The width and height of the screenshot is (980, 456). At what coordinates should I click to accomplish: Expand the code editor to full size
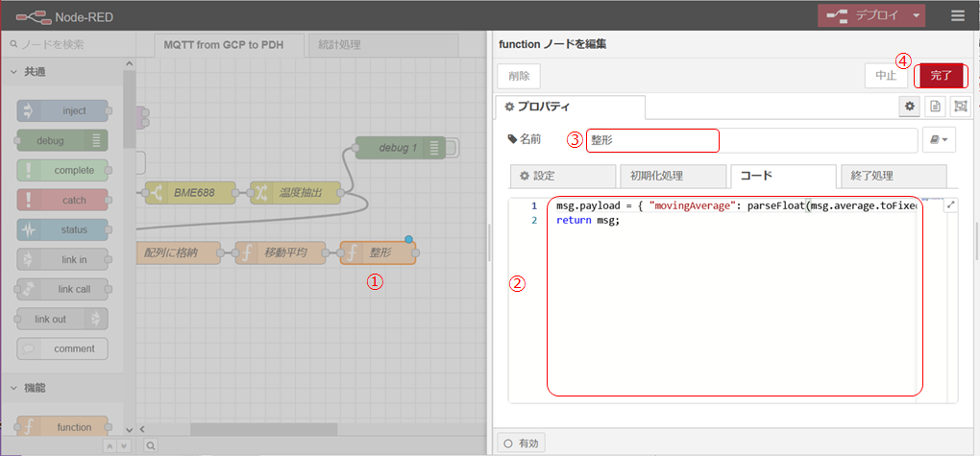[950, 204]
